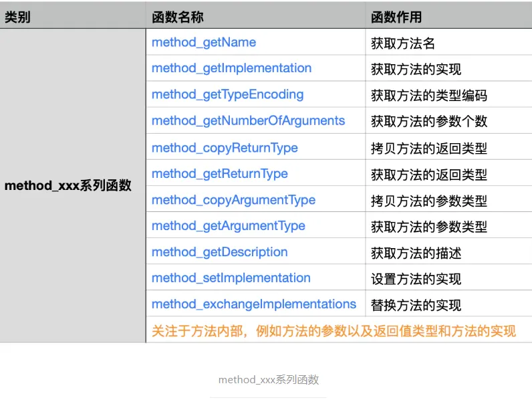The height and width of the screenshot is (414, 532).
Task: Click the 替换方法的实现 description cell
Action: [449, 304]
